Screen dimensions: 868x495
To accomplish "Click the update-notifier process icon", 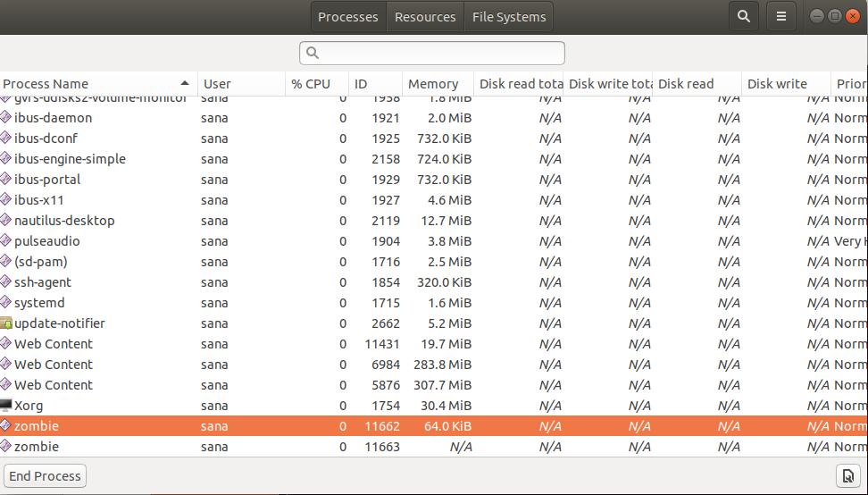I will pyautogui.click(x=6, y=323).
